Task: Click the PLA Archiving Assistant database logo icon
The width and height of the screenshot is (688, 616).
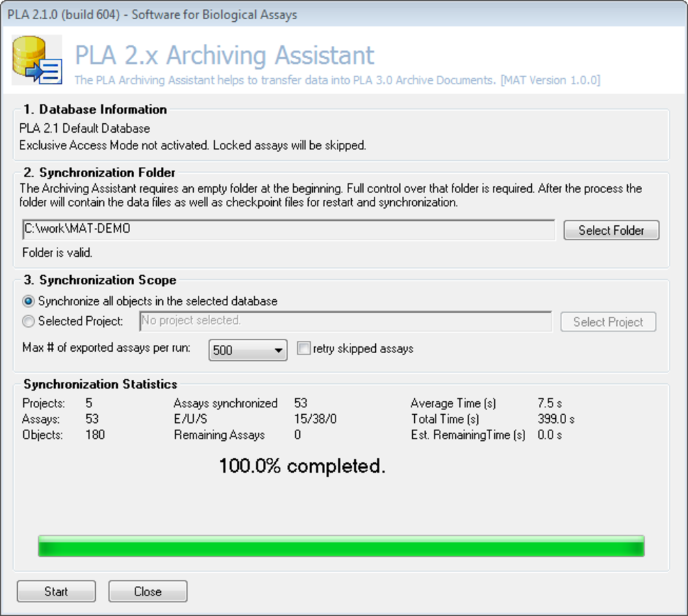Action: (36, 60)
